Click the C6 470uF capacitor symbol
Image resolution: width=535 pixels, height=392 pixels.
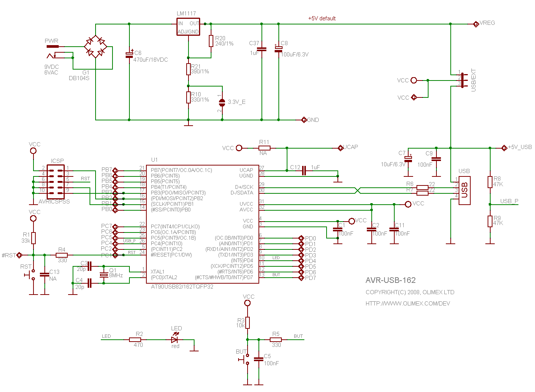pyautogui.click(x=129, y=55)
